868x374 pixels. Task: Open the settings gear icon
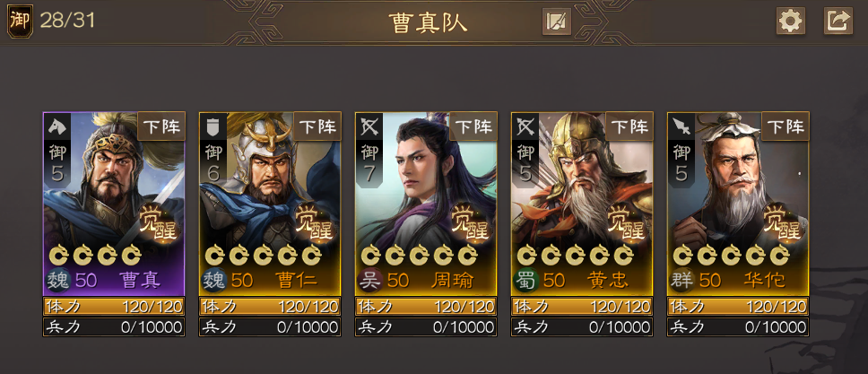[791, 21]
